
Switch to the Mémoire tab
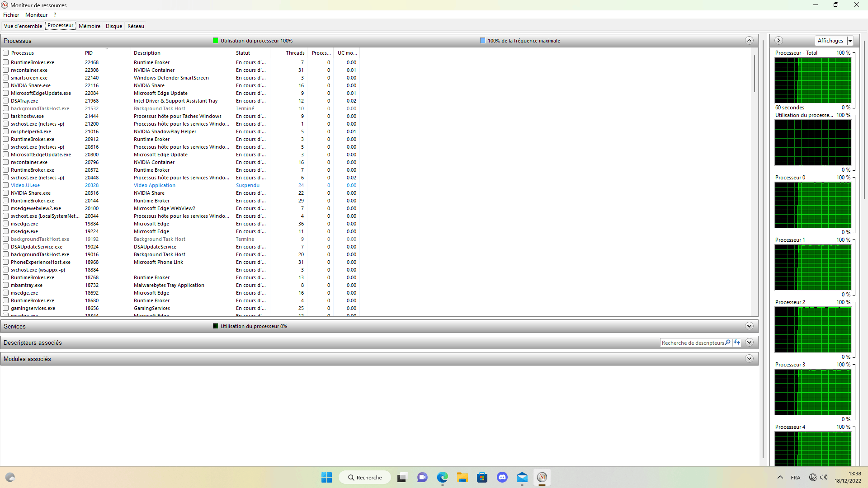pyautogui.click(x=90, y=26)
